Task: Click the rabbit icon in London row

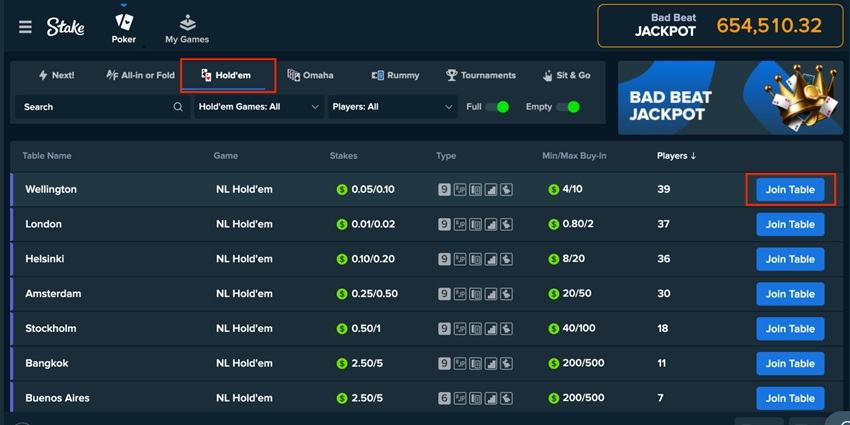Action: coord(506,224)
